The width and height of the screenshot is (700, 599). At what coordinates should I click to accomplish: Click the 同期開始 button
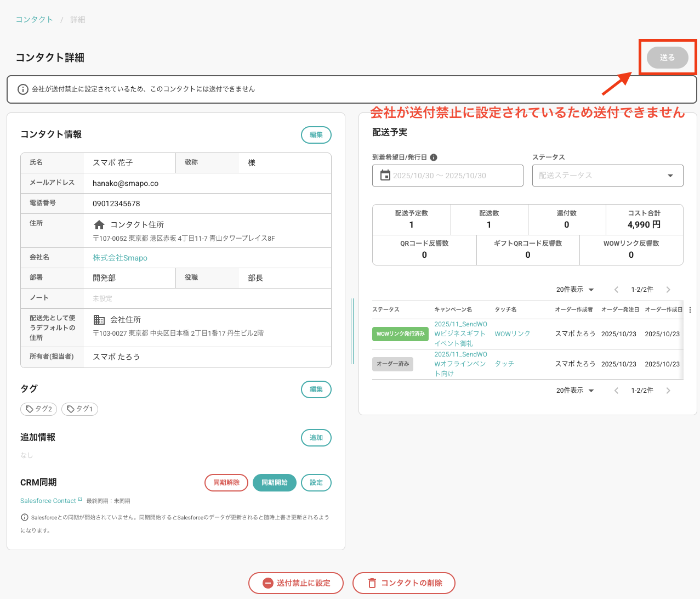[275, 483]
